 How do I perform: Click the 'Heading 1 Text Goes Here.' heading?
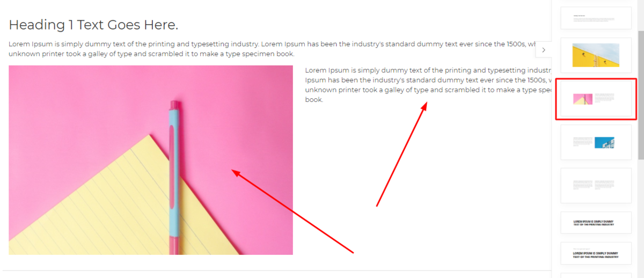click(93, 25)
